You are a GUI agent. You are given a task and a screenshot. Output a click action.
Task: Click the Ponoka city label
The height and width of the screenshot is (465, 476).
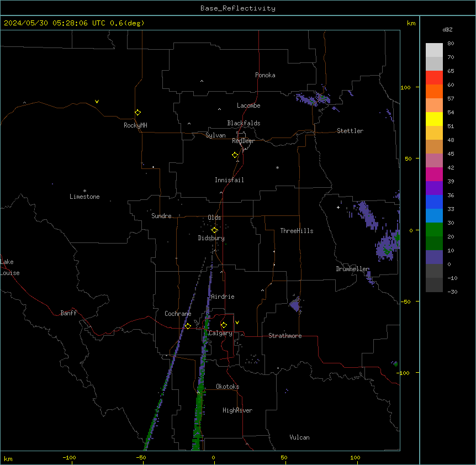pyautogui.click(x=265, y=75)
